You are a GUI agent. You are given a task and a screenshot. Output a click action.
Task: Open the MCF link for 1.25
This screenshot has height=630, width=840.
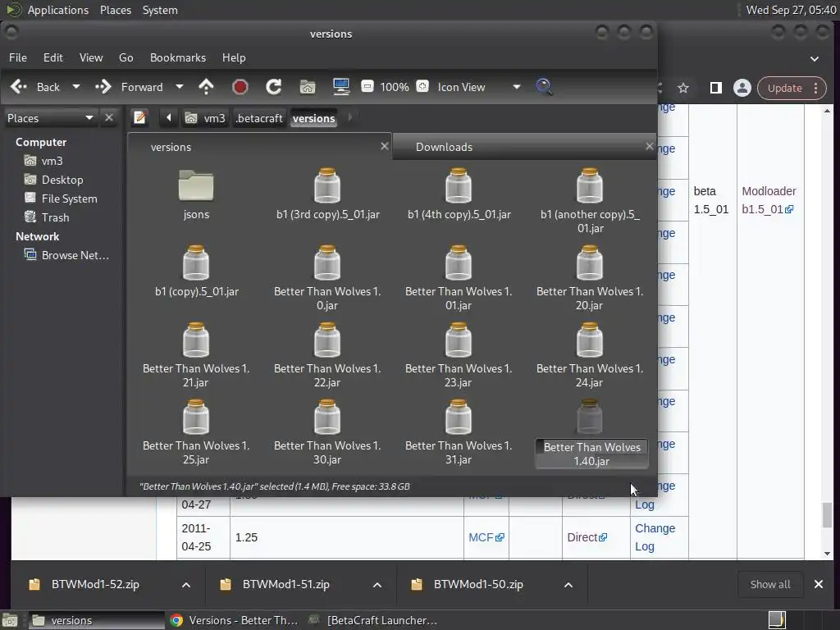point(486,537)
